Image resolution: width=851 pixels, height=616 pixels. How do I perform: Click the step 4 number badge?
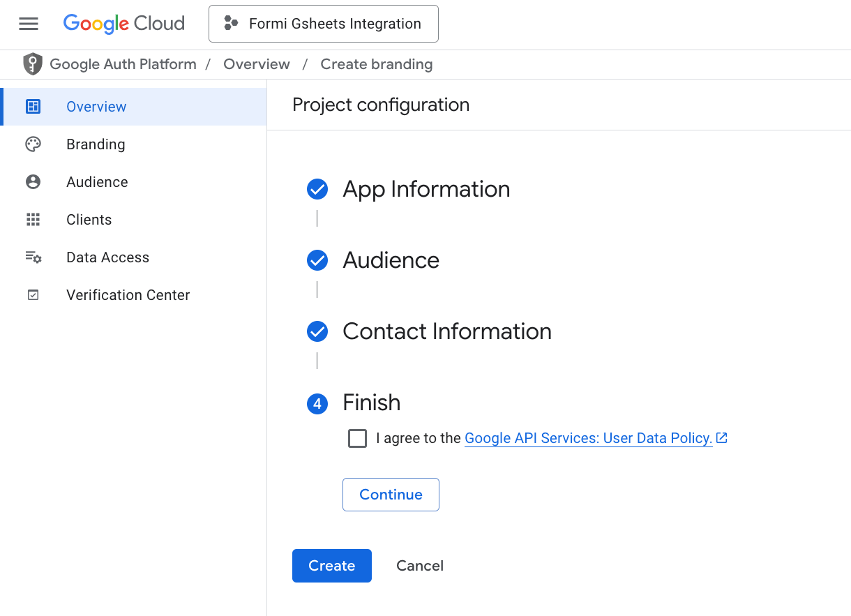point(317,403)
